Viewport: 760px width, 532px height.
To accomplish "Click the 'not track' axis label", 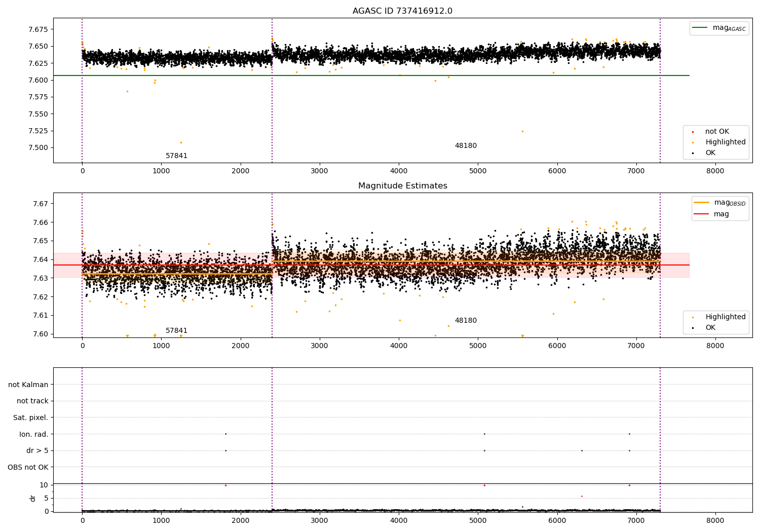I will point(32,401).
